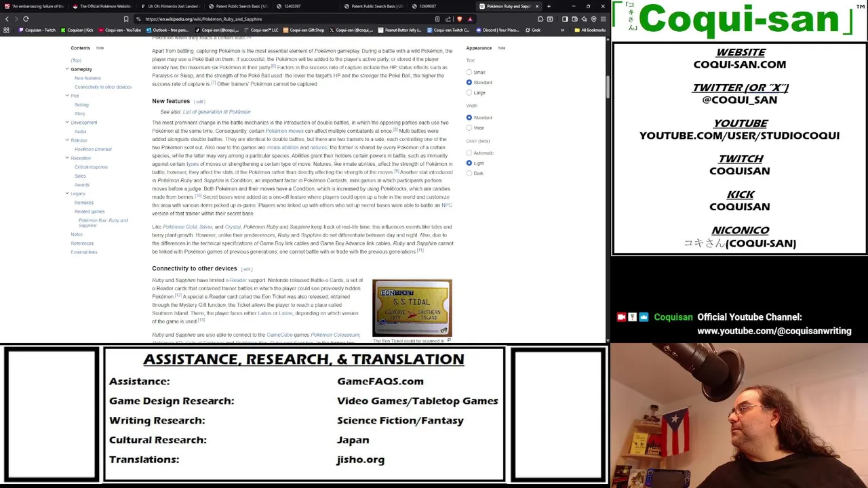
Task: Open the Outlook bookmark
Action: 167,30
